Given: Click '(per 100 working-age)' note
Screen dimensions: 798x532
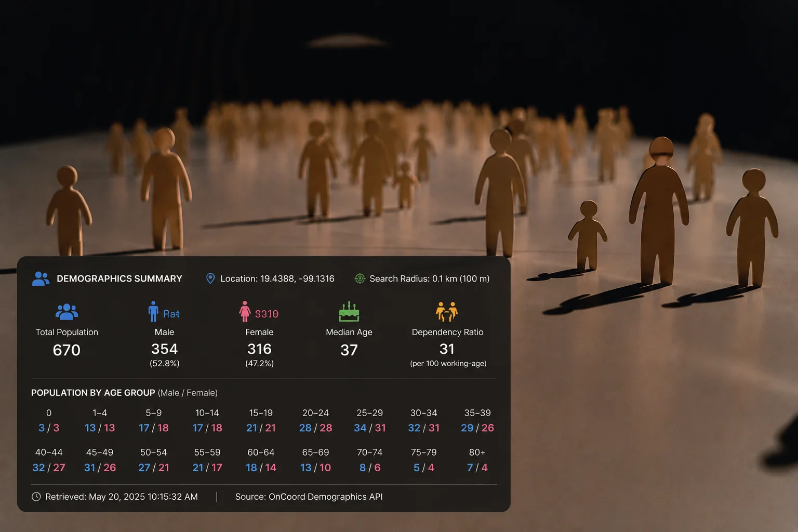Looking at the screenshot, I should click(x=448, y=364).
